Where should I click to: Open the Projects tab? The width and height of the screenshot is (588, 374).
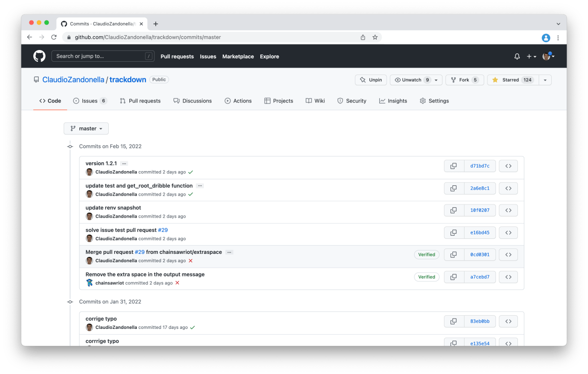coord(279,101)
